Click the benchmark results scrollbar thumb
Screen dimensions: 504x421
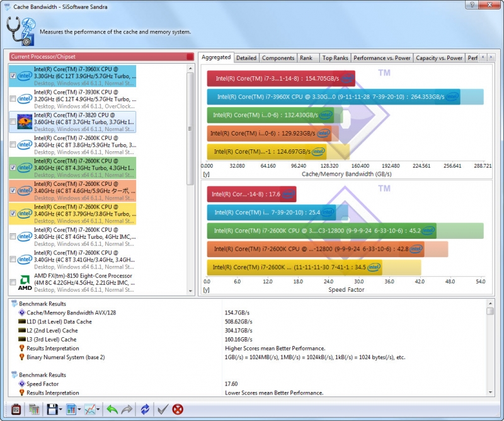(x=490, y=311)
